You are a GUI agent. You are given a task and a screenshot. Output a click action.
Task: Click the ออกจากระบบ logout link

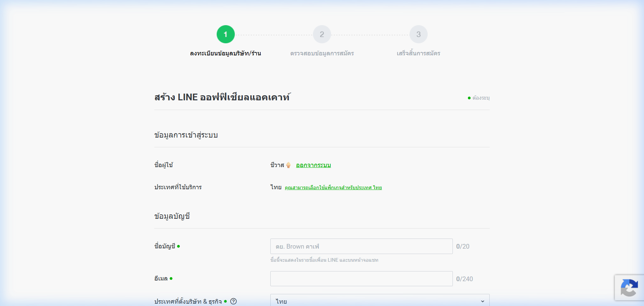(313, 165)
